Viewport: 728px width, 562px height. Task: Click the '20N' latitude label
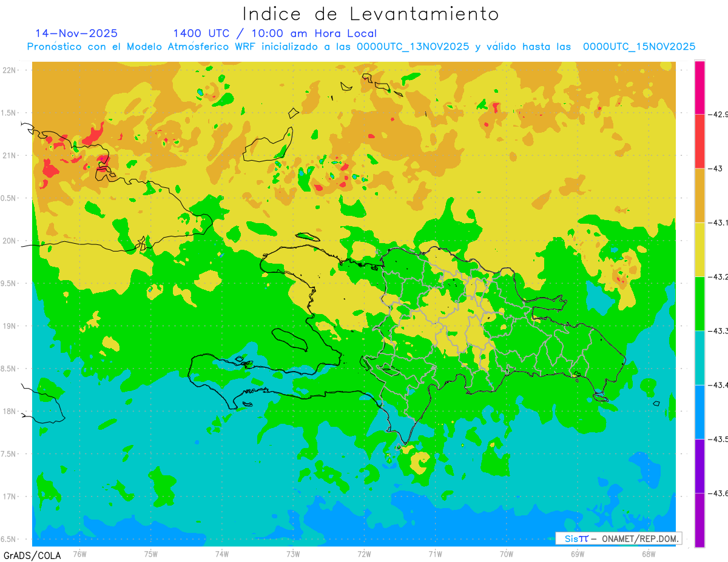pos(9,241)
